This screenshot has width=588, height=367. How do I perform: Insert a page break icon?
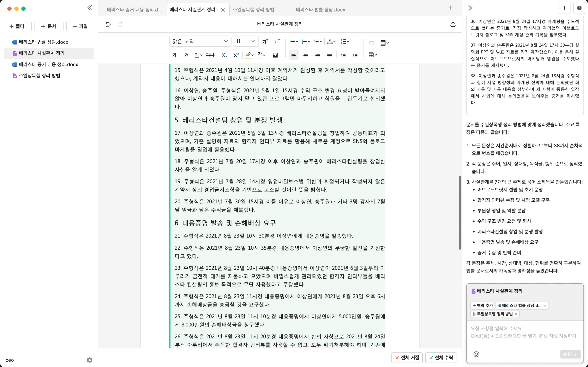371,43
